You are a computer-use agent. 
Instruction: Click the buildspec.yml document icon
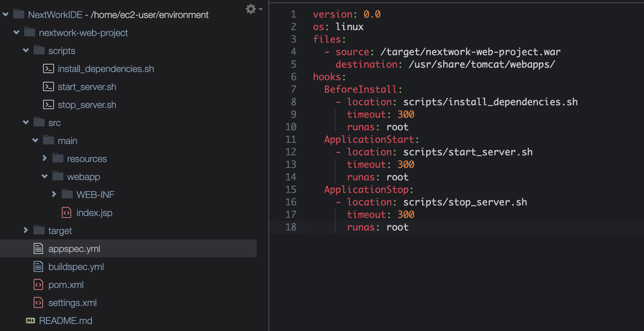pyautogui.click(x=38, y=267)
